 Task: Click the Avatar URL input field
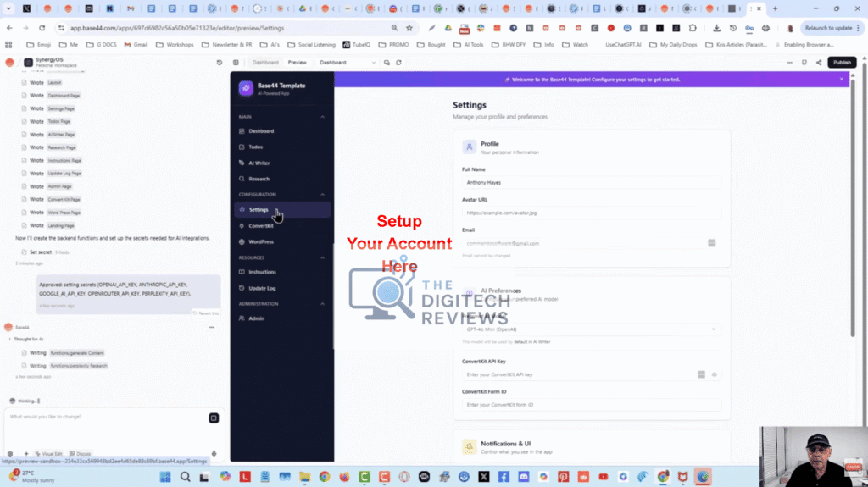coord(591,213)
